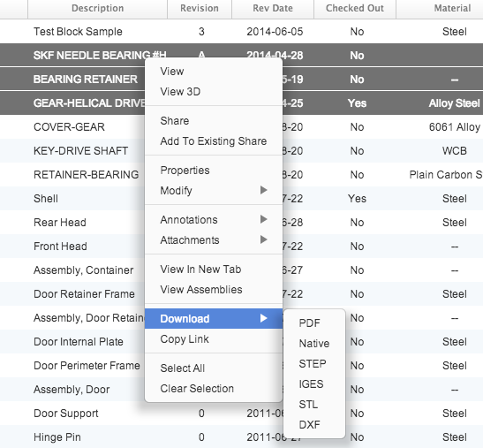Select Add To Existing Share
483x448 pixels.
click(x=214, y=141)
